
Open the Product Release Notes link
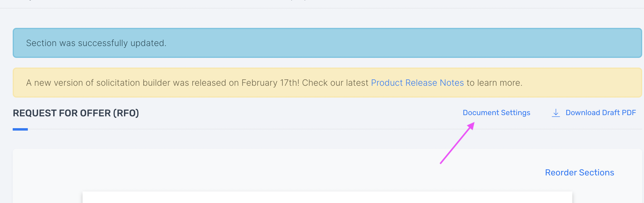coord(417,83)
